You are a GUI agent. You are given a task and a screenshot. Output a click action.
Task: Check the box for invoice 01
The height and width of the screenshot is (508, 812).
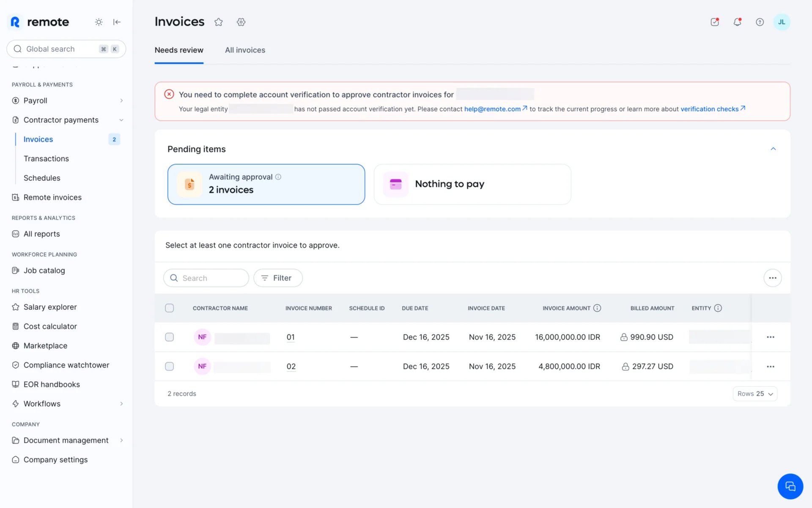pos(169,337)
